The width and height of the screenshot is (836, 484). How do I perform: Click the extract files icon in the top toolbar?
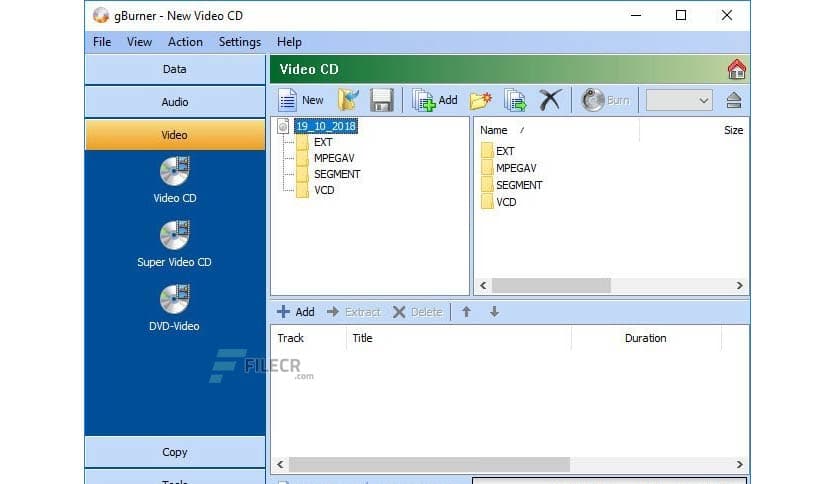click(515, 100)
